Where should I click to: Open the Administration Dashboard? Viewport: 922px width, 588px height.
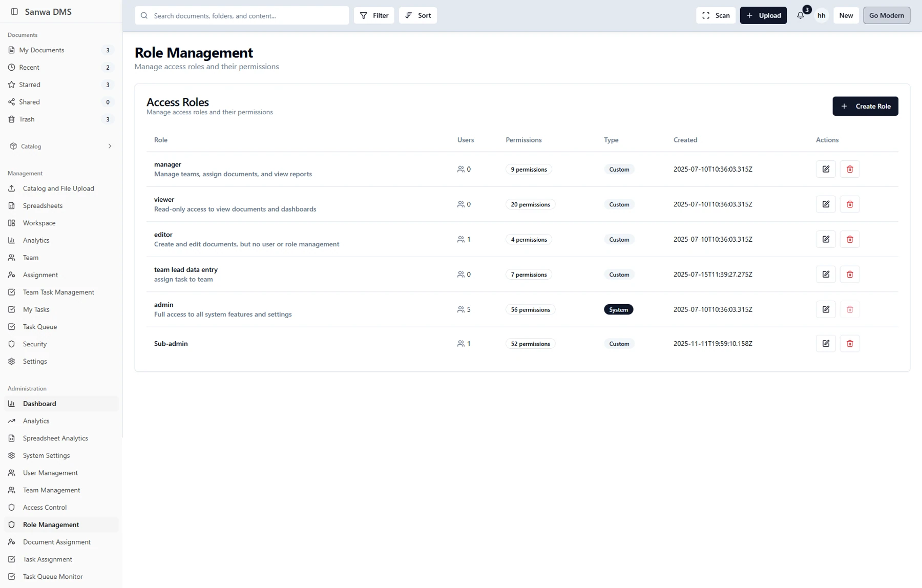61,404
